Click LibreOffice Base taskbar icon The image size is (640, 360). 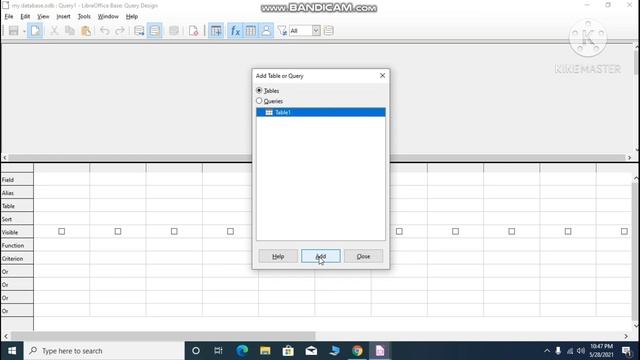(x=380, y=351)
